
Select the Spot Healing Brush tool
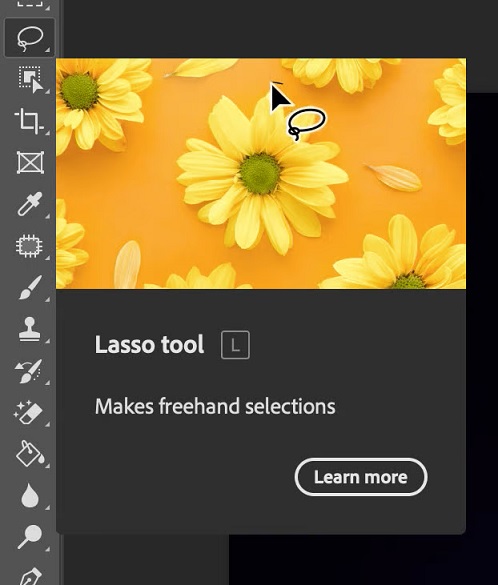pyautogui.click(x=29, y=245)
